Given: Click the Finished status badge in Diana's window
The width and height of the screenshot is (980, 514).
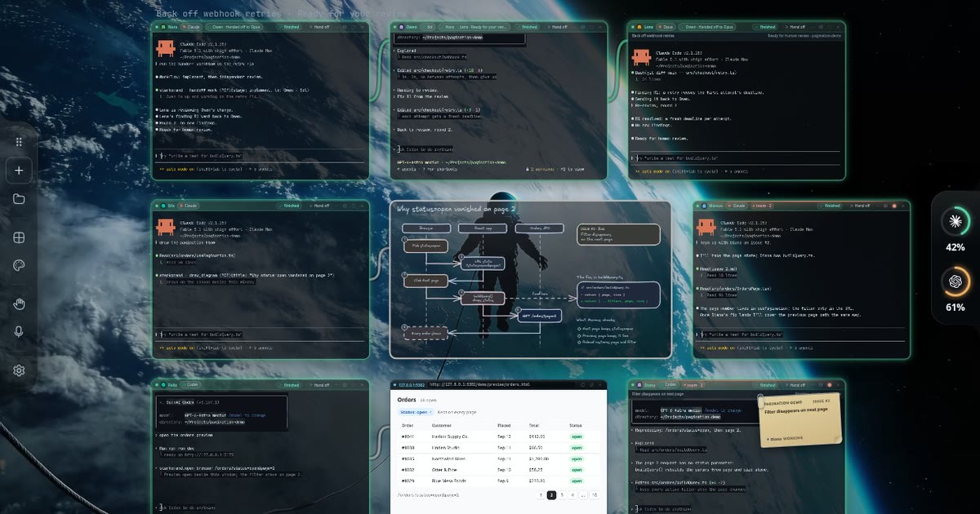Looking at the screenshot, I should coord(767,384).
